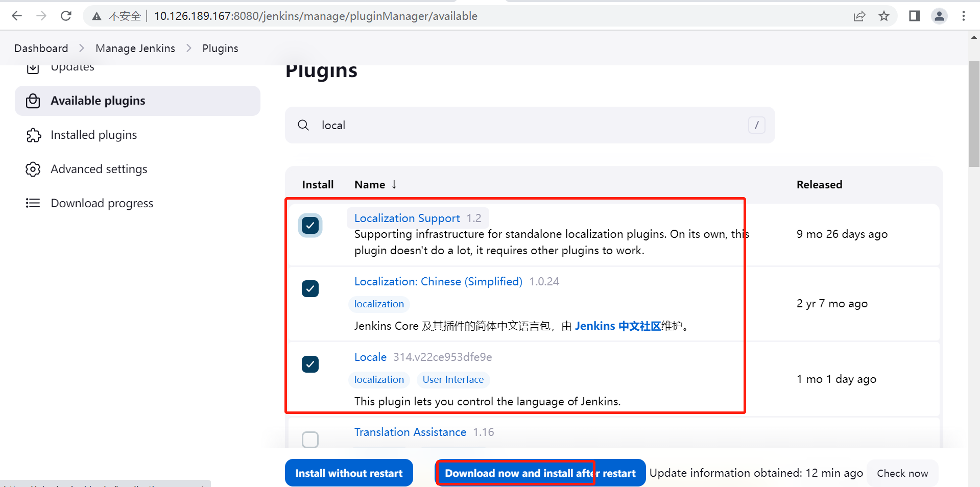Click the Locale plugin description text
Image resolution: width=980 pixels, height=487 pixels.
pyautogui.click(x=487, y=401)
